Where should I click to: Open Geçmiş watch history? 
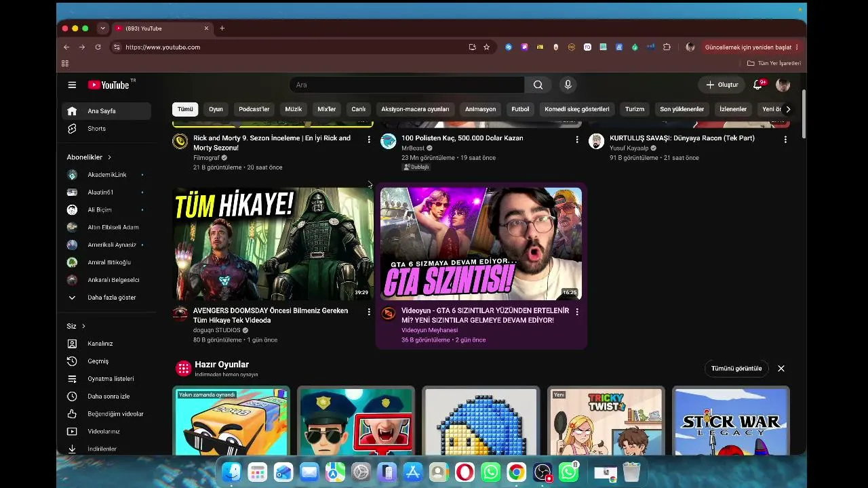[x=106, y=361]
